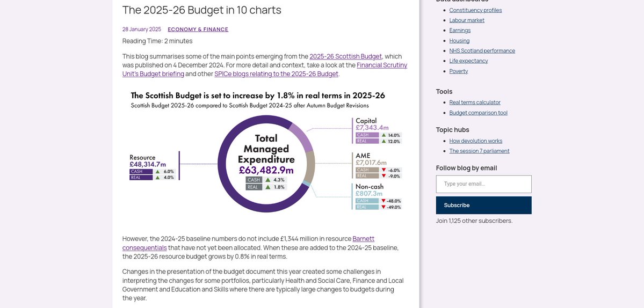Open NHS Scotland performance dashboard link
644x308 pixels.
[482, 51]
